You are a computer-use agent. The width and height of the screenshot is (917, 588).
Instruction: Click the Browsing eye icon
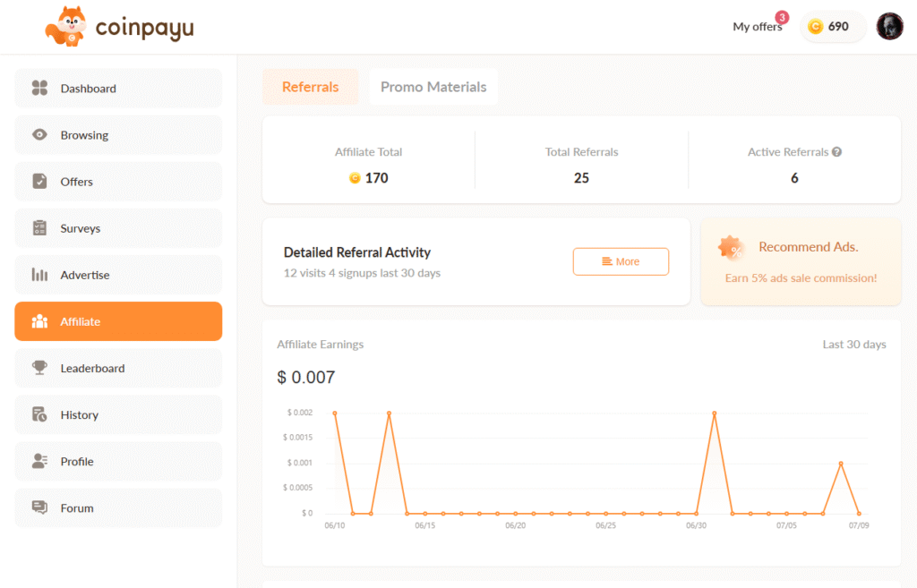[39, 134]
